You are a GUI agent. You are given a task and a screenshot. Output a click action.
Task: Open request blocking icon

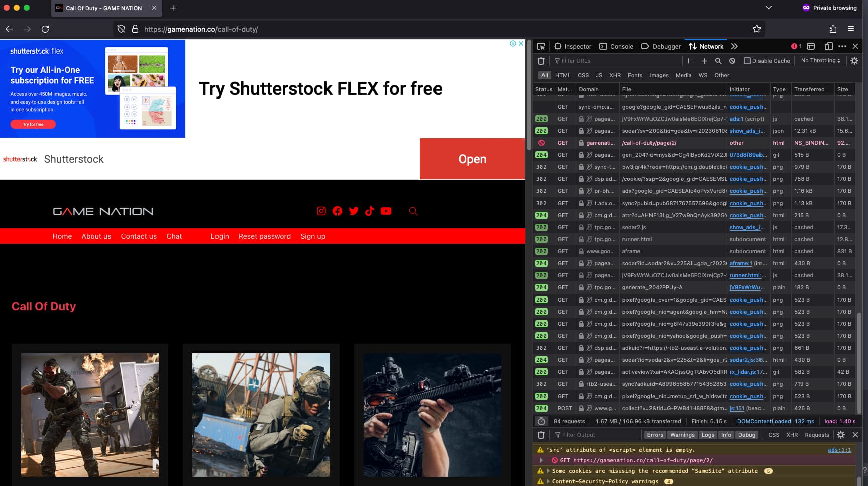point(732,61)
